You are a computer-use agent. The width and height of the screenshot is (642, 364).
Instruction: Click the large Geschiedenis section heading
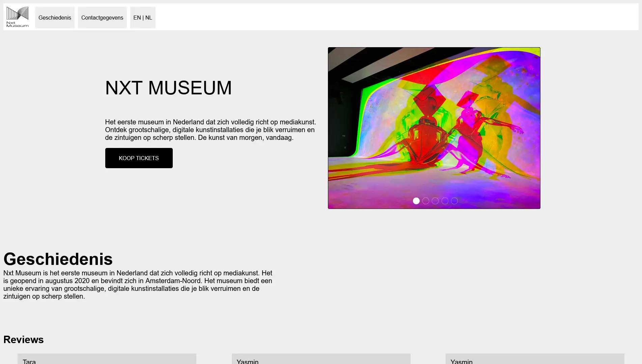click(x=58, y=259)
